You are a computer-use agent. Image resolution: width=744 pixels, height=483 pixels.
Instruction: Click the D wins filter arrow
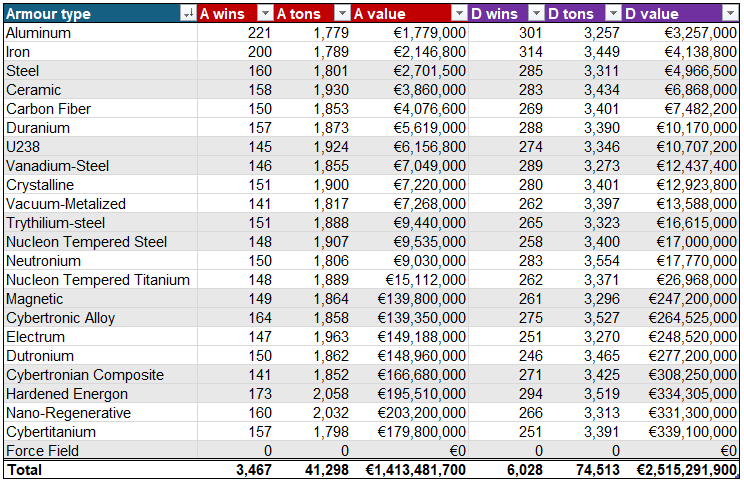pyautogui.click(x=536, y=14)
